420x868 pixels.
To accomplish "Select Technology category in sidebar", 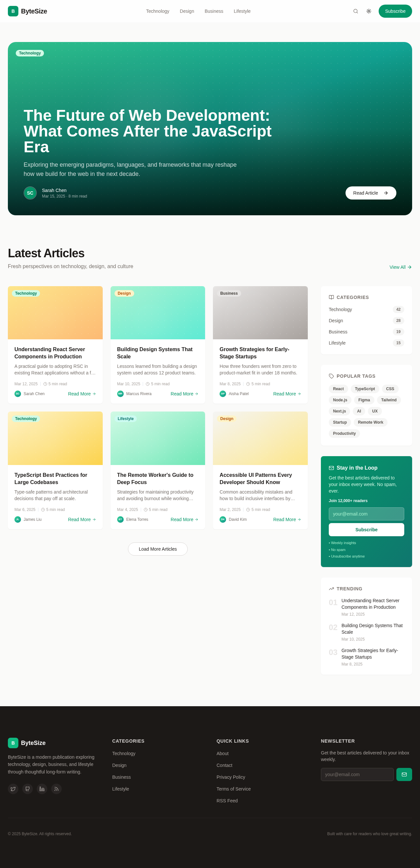I will point(366,309).
